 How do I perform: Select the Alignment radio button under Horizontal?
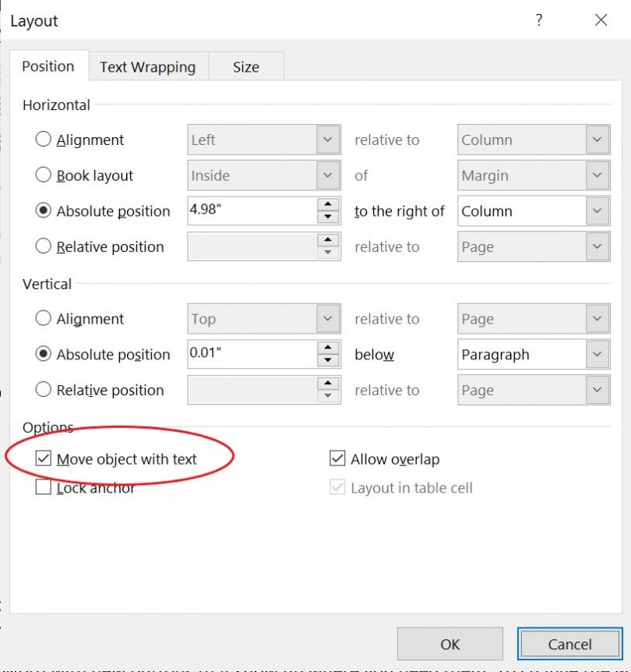(x=44, y=140)
